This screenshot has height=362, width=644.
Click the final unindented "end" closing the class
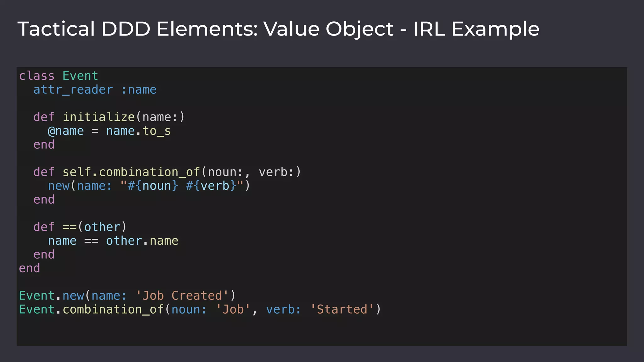(30, 268)
